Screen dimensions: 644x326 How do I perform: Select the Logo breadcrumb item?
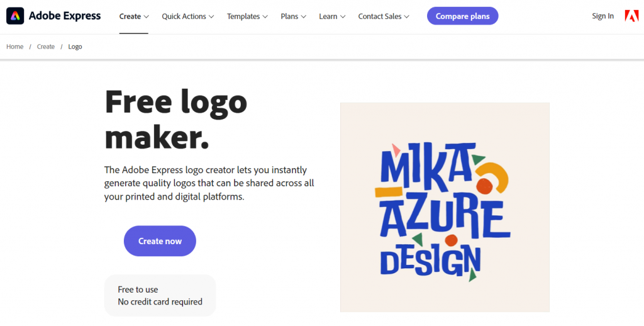tap(75, 47)
